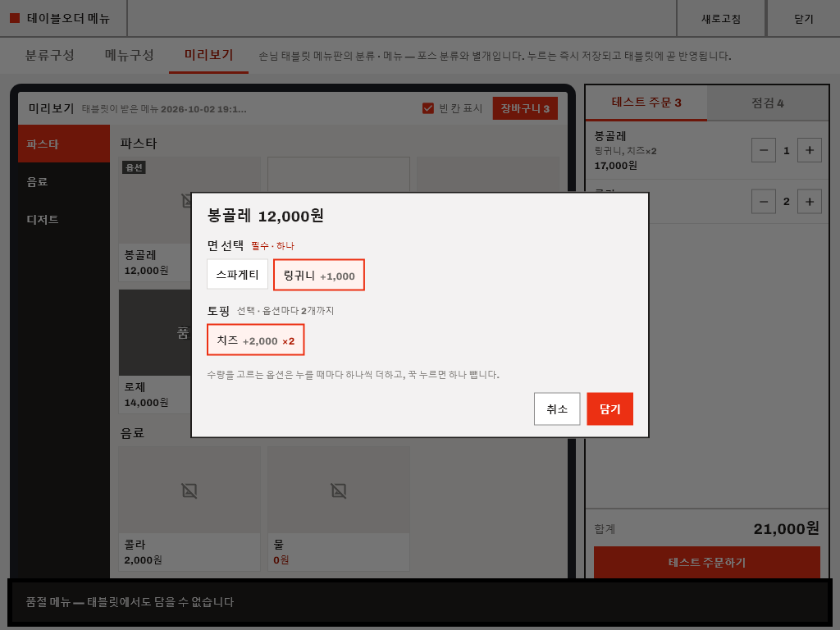Open the 로제 14,000원 menu card
840x630 pixels.
click(x=154, y=351)
